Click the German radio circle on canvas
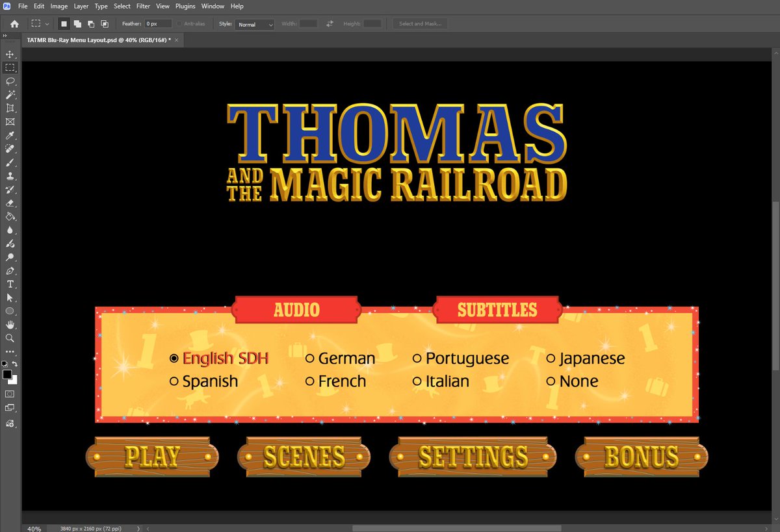780x532 pixels. pyautogui.click(x=309, y=358)
